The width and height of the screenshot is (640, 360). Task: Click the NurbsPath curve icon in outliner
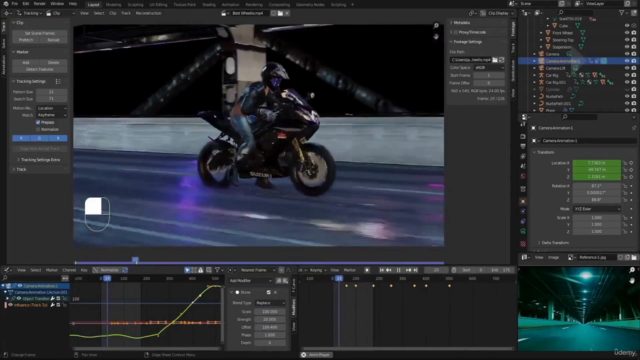pos(541,96)
